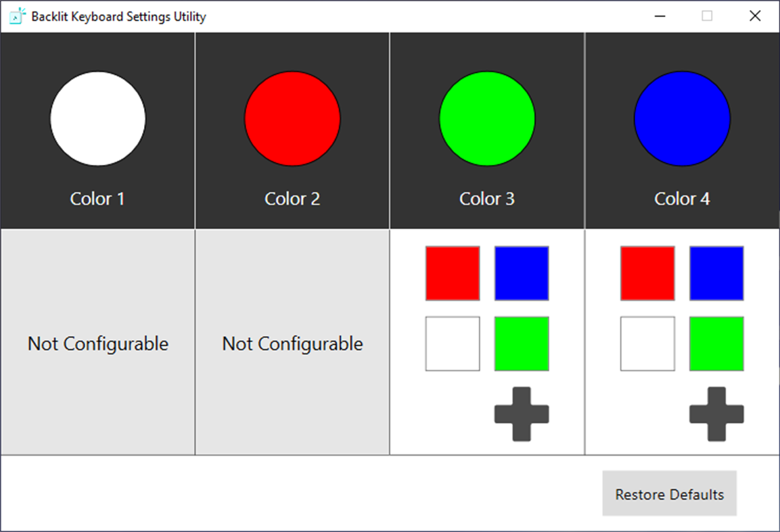Click the Color 4 panel label

(x=682, y=198)
